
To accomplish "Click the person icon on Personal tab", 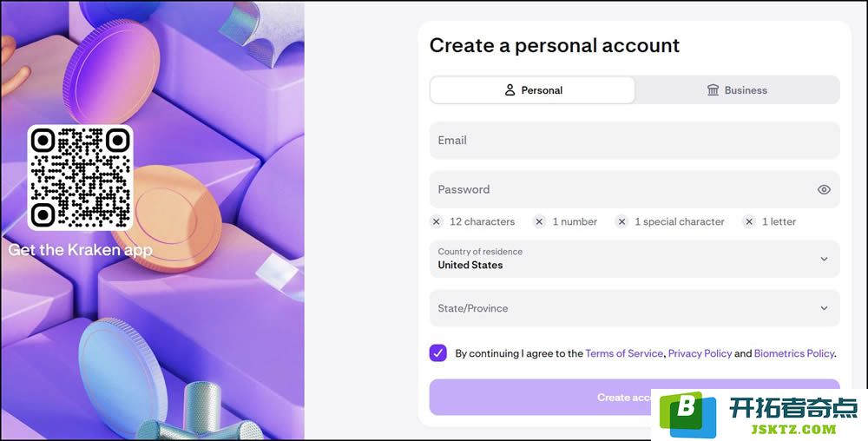I will pyautogui.click(x=510, y=89).
